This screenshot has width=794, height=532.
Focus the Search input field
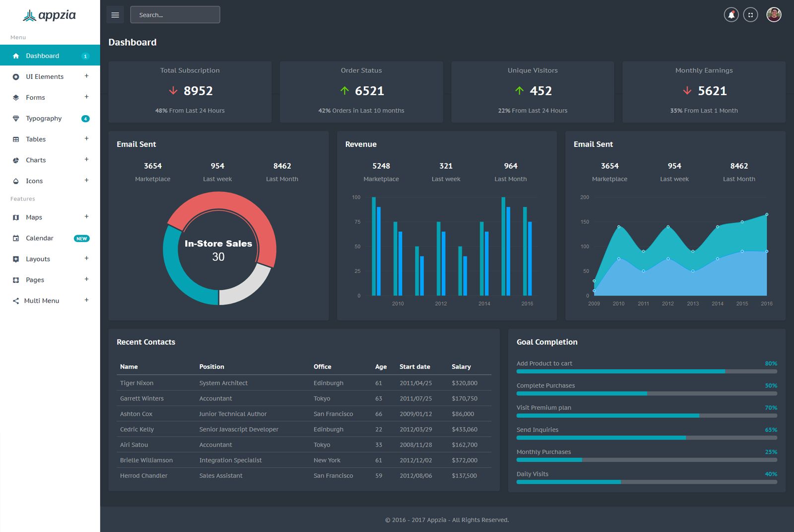pos(175,15)
